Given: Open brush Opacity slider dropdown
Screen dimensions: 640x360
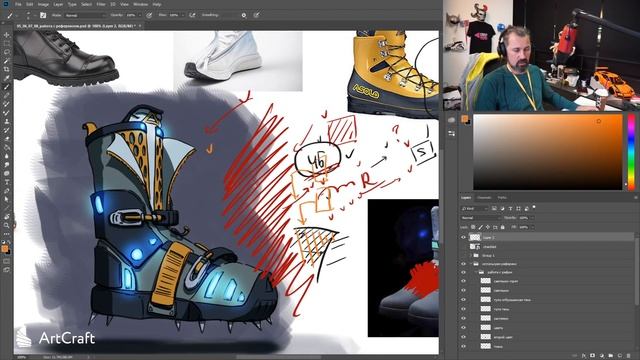Looking at the screenshot, I should click(x=140, y=15).
